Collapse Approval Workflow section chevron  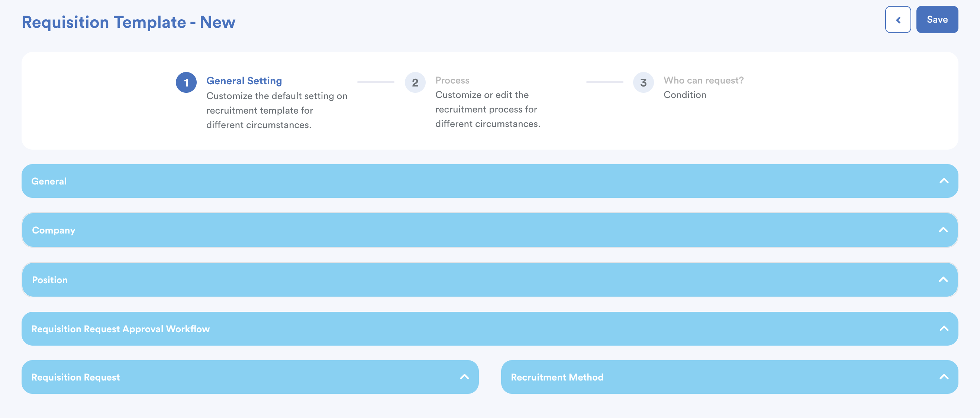tap(944, 329)
